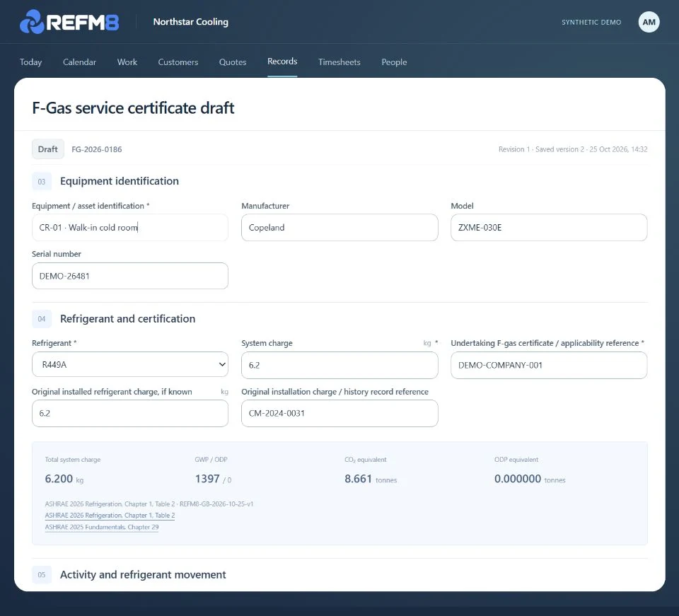Focus the Undertaking F-gas certificate reference field
Image resolution: width=679 pixels, height=616 pixels.
pyautogui.click(x=549, y=365)
